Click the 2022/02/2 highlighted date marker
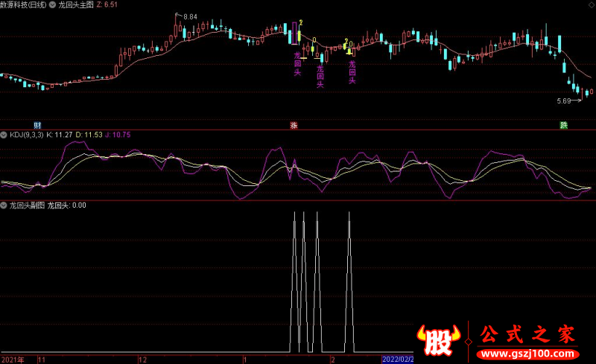Viewport: 596px width, 364px height. (398, 360)
